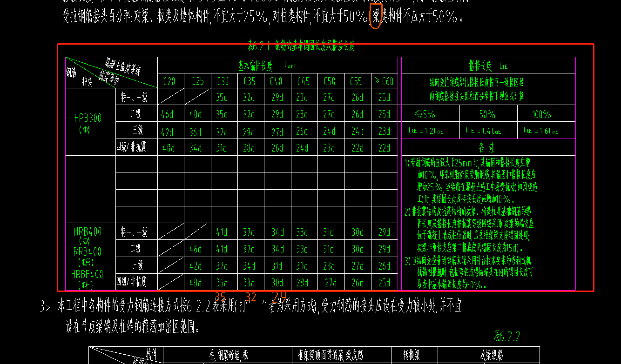Click the 混凝土强度等级 diagonal header label
This screenshot has width=621, height=364.
click(x=122, y=66)
